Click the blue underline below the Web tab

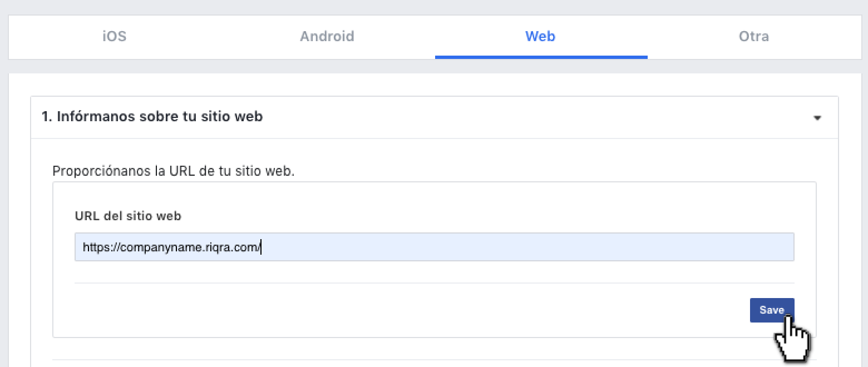click(541, 57)
